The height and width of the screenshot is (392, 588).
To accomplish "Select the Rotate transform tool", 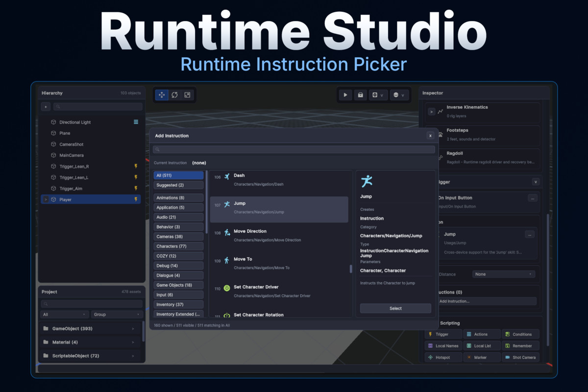I will click(174, 95).
